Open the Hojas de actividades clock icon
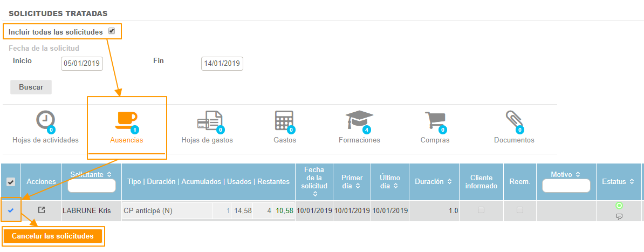This screenshot has height=252, width=644. (45, 120)
